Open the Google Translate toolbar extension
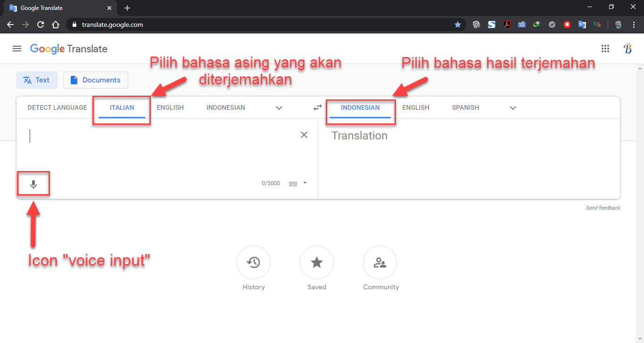 coord(582,24)
